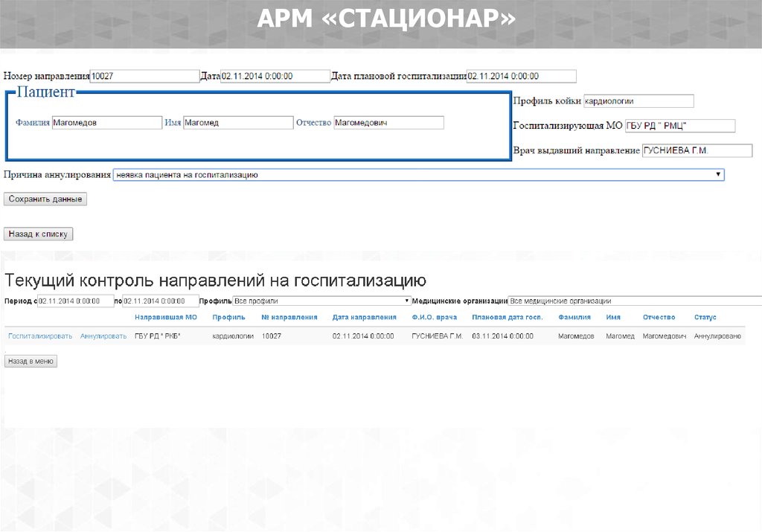The image size is (762, 532).
Task: Click the Номер направления input field
Action: point(144,76)
